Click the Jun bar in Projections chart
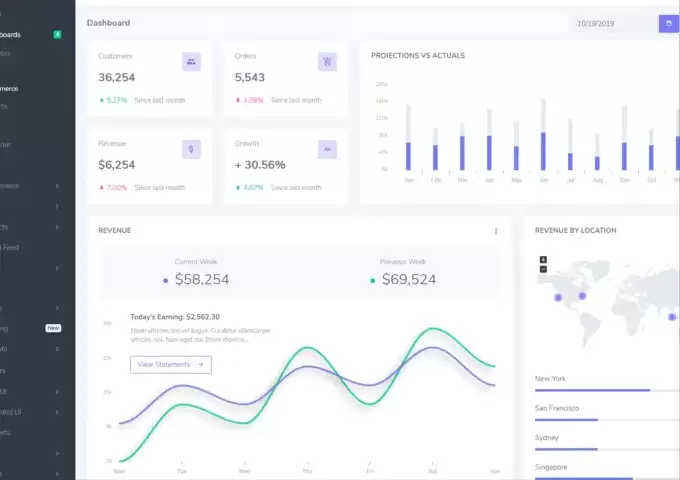This screenshot has height=480, width=680. click(543, 135)
